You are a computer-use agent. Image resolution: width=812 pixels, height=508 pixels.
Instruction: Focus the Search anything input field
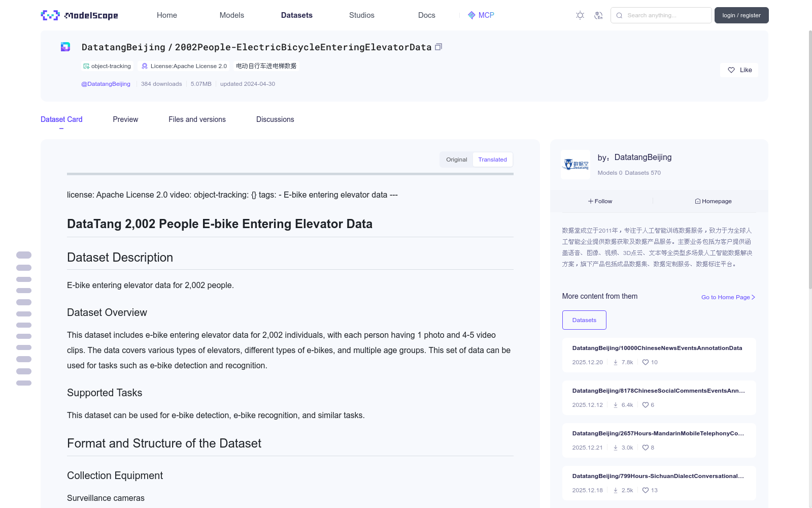pyautogui.click(x=661, y=15)
